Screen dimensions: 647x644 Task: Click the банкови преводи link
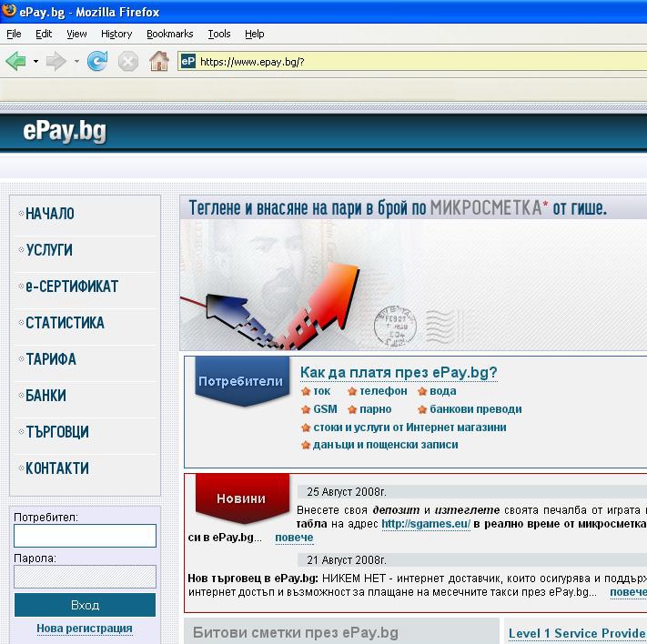point(476,408)
